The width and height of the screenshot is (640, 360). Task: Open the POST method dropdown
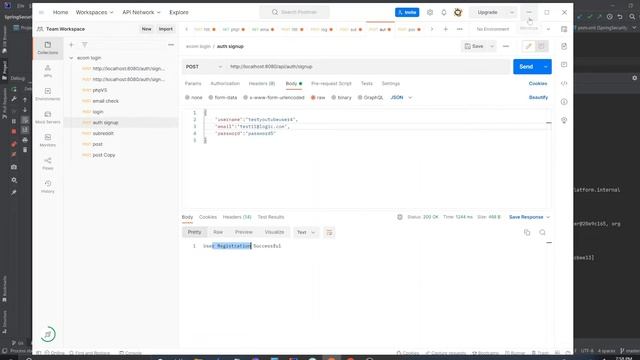204,67
